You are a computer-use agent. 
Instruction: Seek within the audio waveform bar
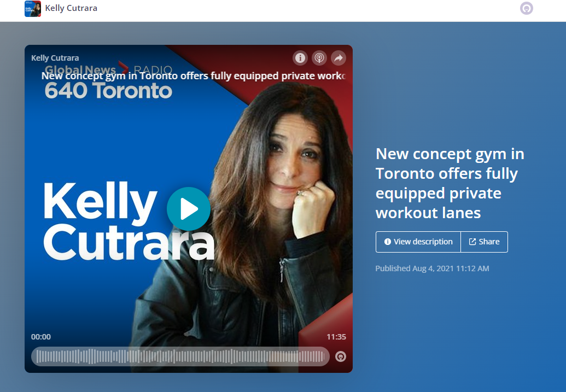[180, 356]
